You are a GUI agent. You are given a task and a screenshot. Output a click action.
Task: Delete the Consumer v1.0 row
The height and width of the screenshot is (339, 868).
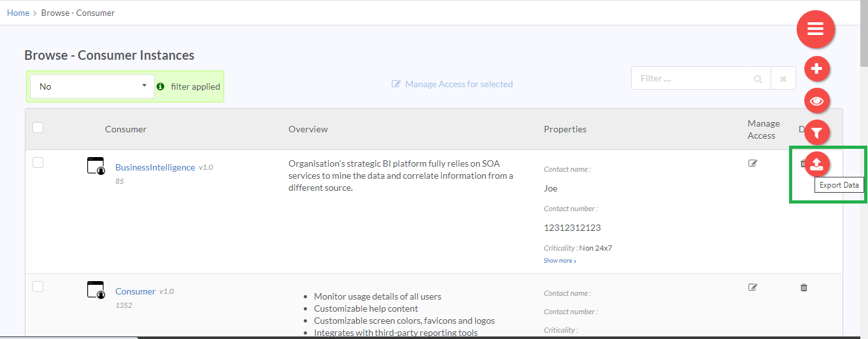click(x=804, y=287)
